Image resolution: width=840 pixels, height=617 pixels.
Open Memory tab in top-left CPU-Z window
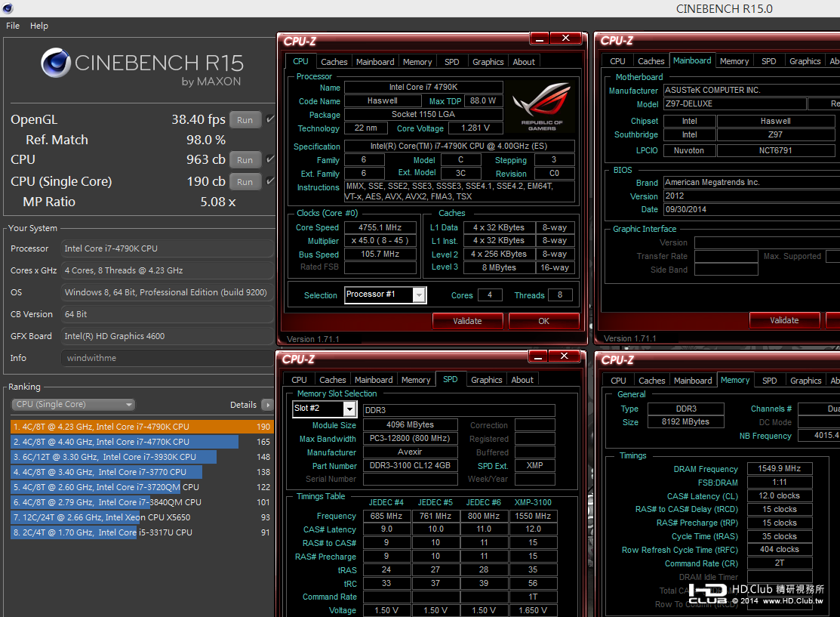click(x=417, y=62)
